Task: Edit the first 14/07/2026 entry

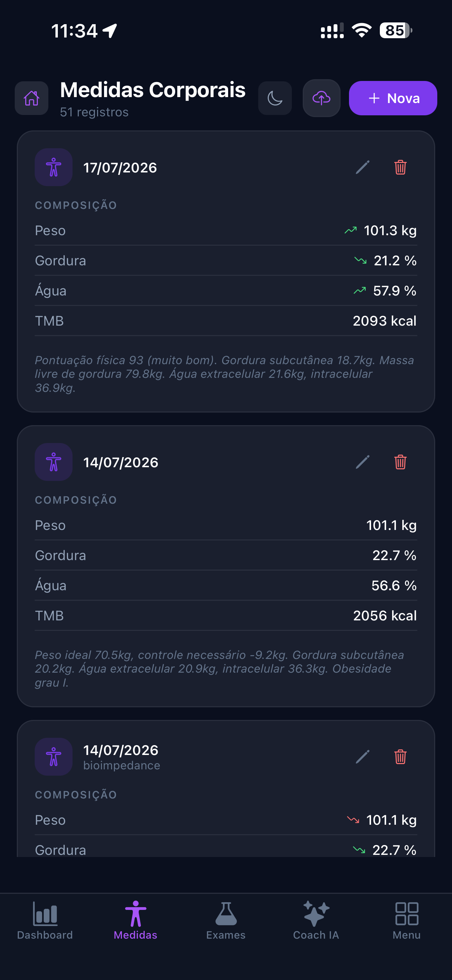Action: pyautogui.click(x=363, y=462)
